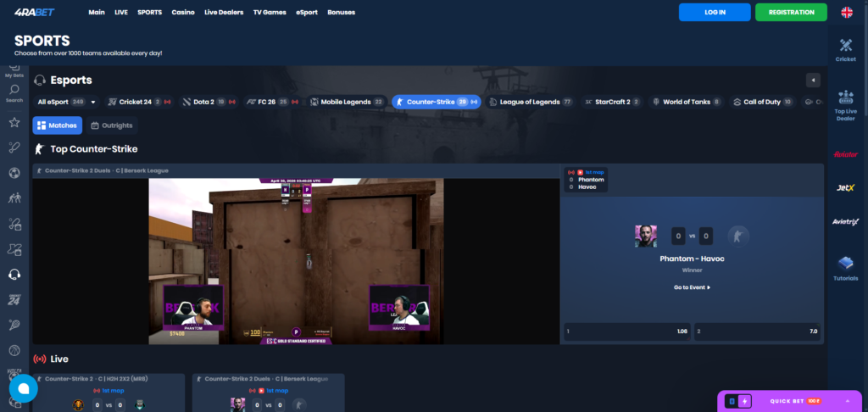The image size is (868, 412).
Task: Bet on Phantom at odds 1.06
Action: point(627,331)
